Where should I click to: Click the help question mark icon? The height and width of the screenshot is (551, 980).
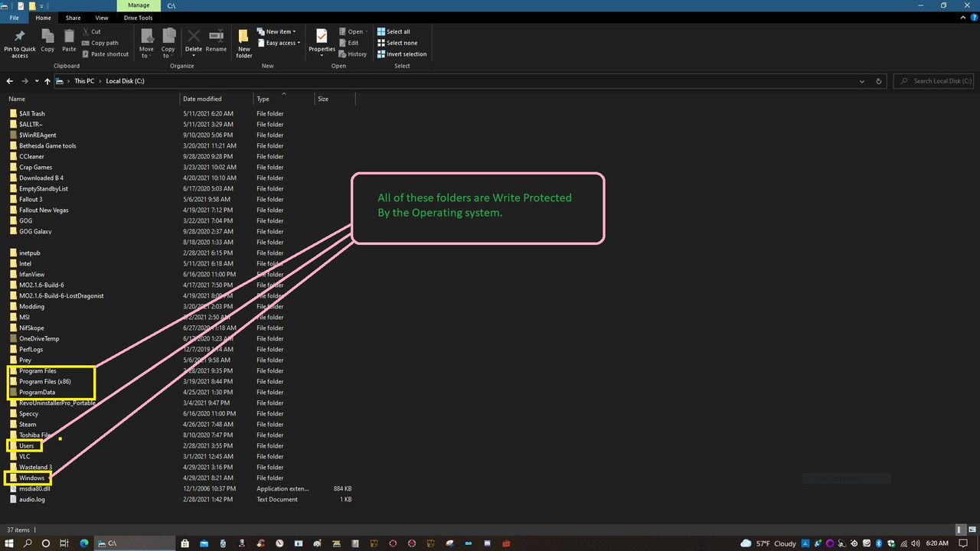pos(972,18)
